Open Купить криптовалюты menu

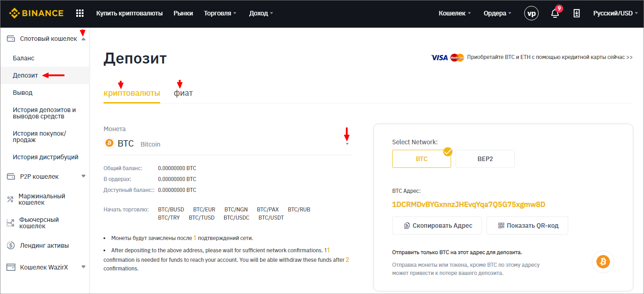(x=129, y=13)
